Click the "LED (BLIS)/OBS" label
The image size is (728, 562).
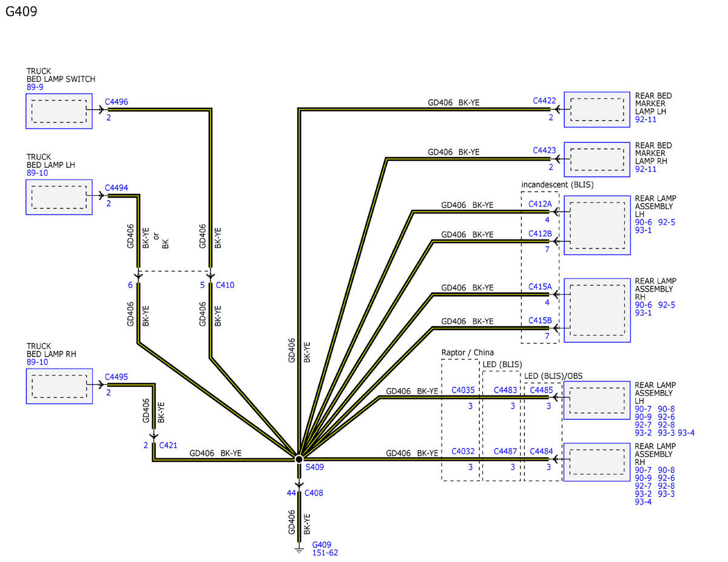pos(552,375)
